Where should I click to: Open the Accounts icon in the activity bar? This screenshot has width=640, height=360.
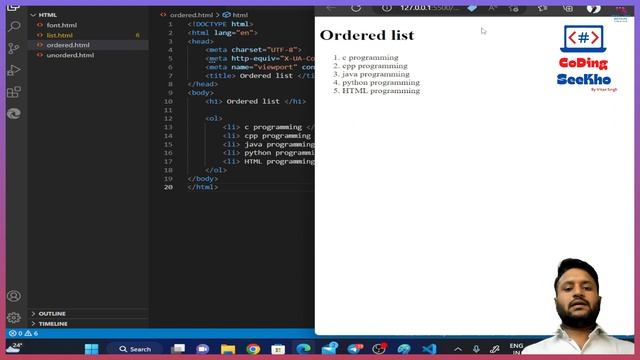pos(14,296)
